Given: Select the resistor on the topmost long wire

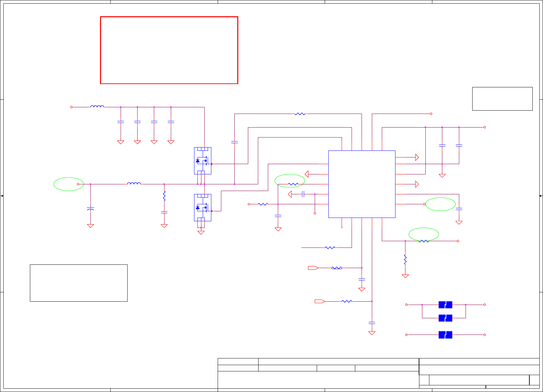Looking at the screenshot, I should 300,114.
